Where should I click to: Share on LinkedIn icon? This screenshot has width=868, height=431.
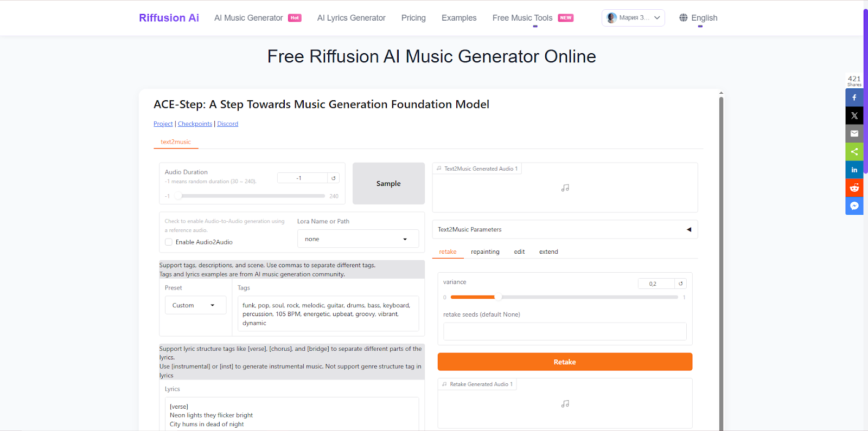coord(854,170)
